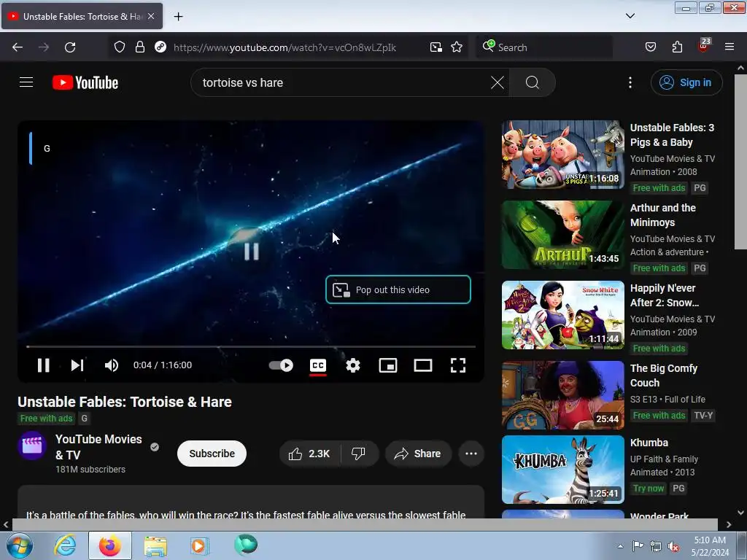This screenshot has height=560, width=747.
Task: Run search with magnifying glass button
Action: pyautogui.click(x=532, y=82)
